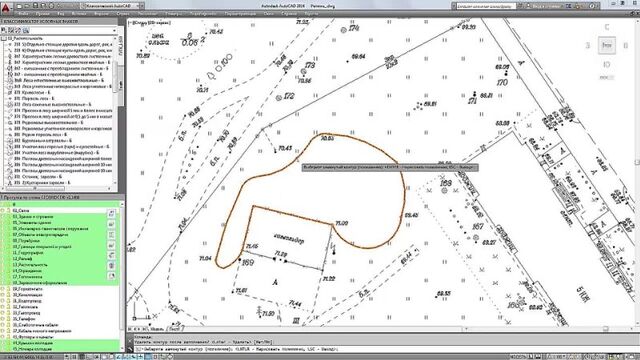The height and width of the screenshot is (360, 640).
Task: Open the red AutoCAD application menu button
Action: click(x=6, y=7)
